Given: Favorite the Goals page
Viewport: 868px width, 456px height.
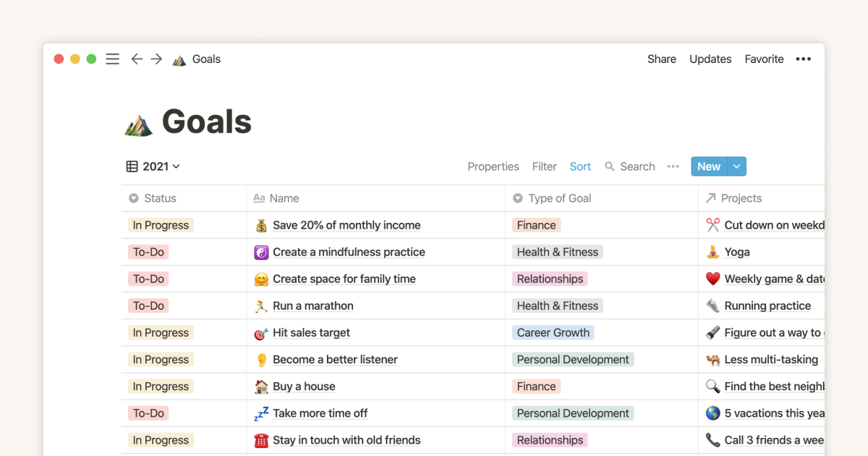Looking at the screenshot, I should pos(763,59).
